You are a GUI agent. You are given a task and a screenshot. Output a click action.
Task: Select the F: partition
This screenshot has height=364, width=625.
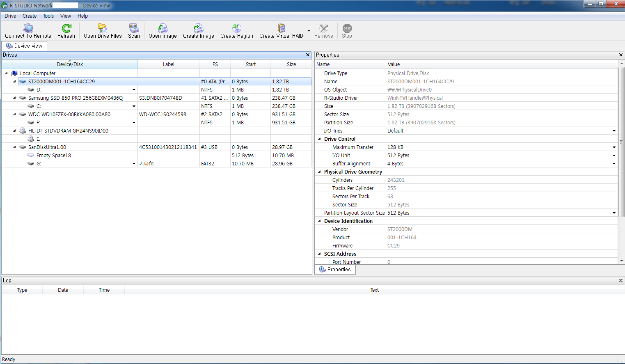tap(39, 123)
